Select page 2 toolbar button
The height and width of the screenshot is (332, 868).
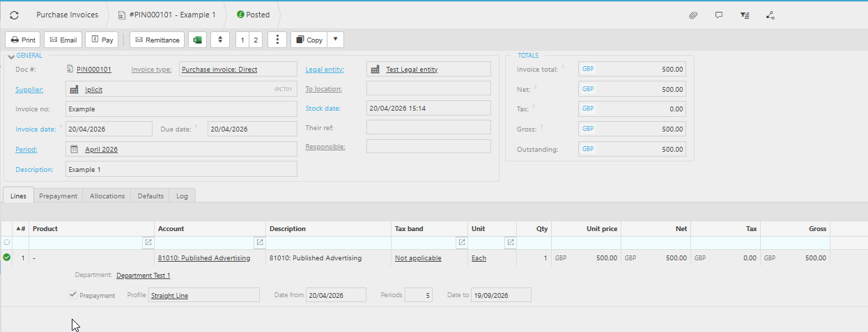(256, 40)
